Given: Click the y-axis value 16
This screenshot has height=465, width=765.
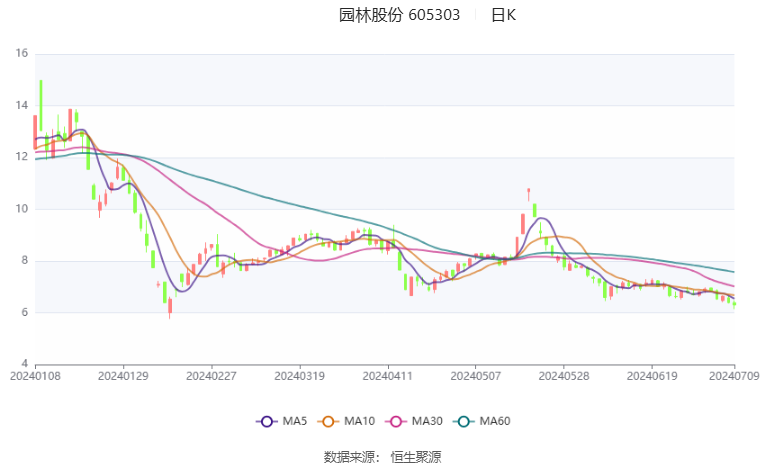Looking at the screenshot, I should pos(21,53).
